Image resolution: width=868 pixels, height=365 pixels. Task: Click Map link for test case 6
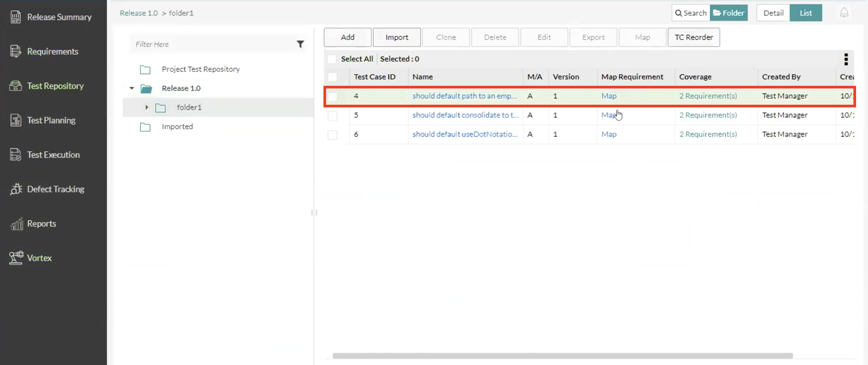click(609, 134)
